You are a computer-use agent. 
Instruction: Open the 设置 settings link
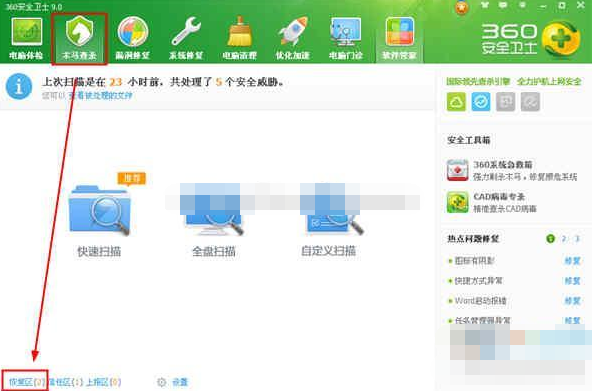click(x=180, y=382)
